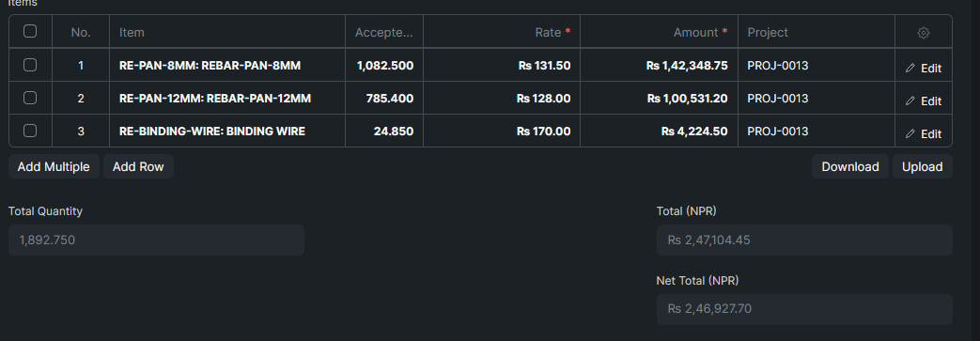
Task: Click Rs 131.50 rate cell
Action: click(x=502, y=65)
